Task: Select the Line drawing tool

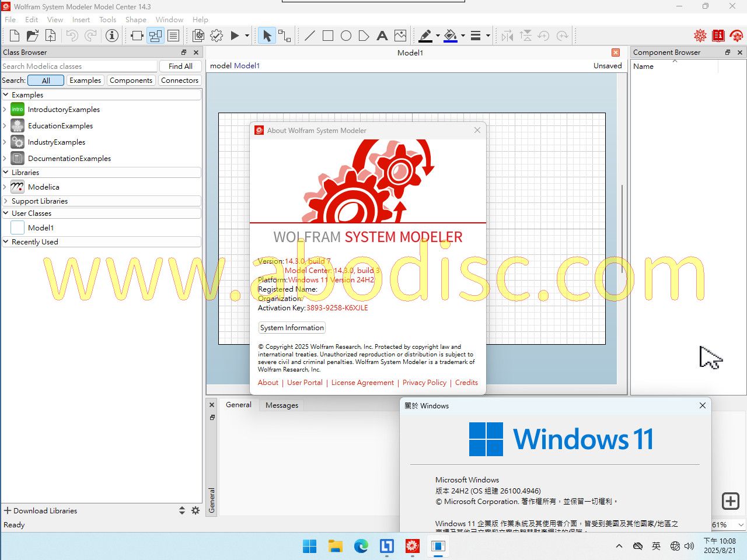Action: [310, 36]
